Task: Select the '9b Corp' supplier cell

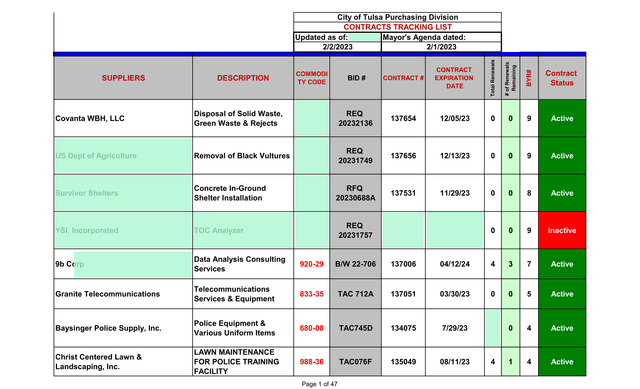Action: (123, 264)
